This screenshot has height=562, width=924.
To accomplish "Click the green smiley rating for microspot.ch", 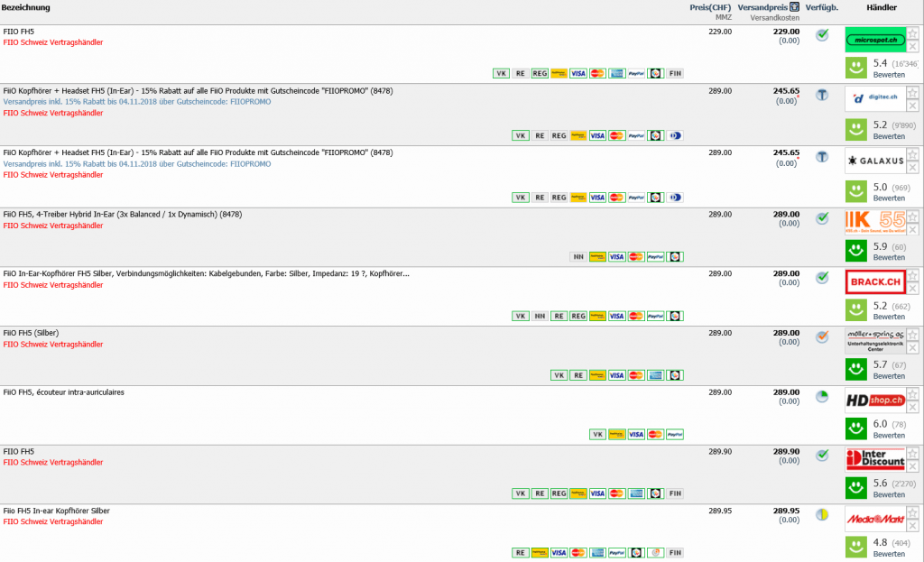I will pos(856,68).
